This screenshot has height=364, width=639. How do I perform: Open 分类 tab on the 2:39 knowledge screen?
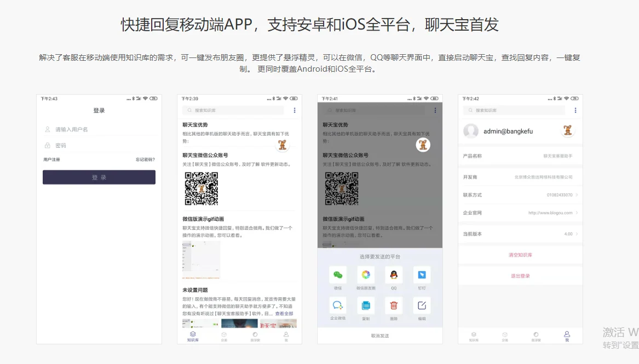pyautogui.click(x=224, y=337)
